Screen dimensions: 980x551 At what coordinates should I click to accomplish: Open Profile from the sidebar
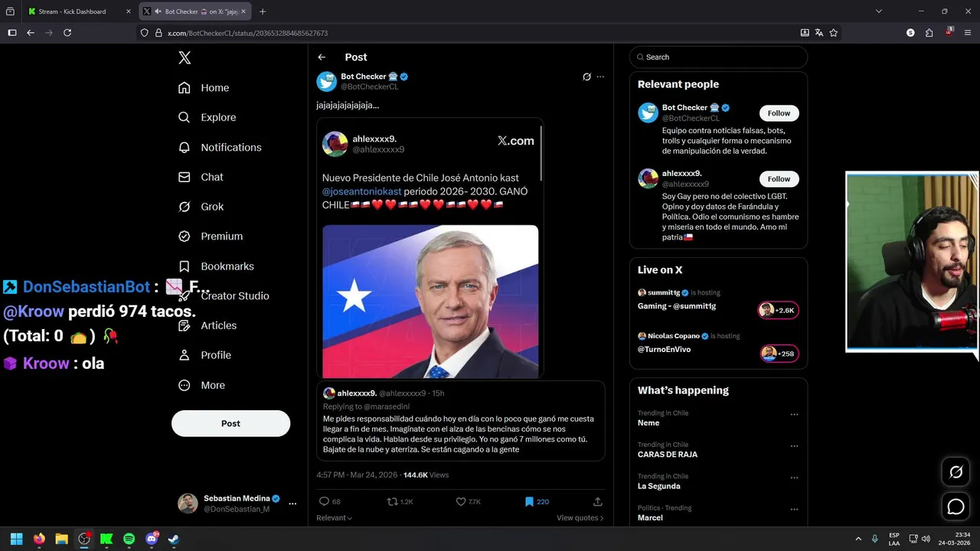pyautogui.click(x=204, y=355)
